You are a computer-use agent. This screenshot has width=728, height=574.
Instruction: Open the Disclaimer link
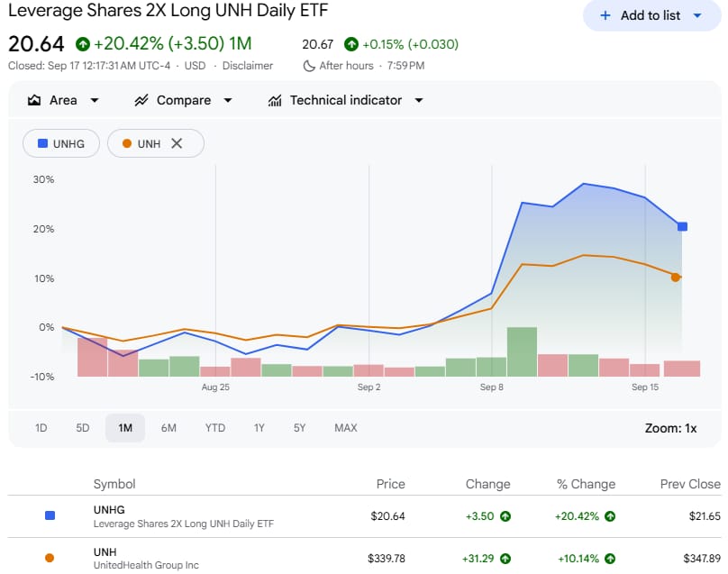[248, 66]
